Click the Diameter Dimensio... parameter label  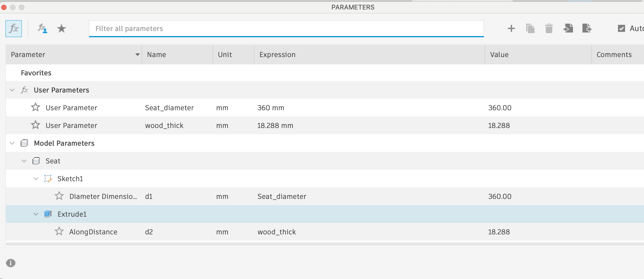(103, 197)
